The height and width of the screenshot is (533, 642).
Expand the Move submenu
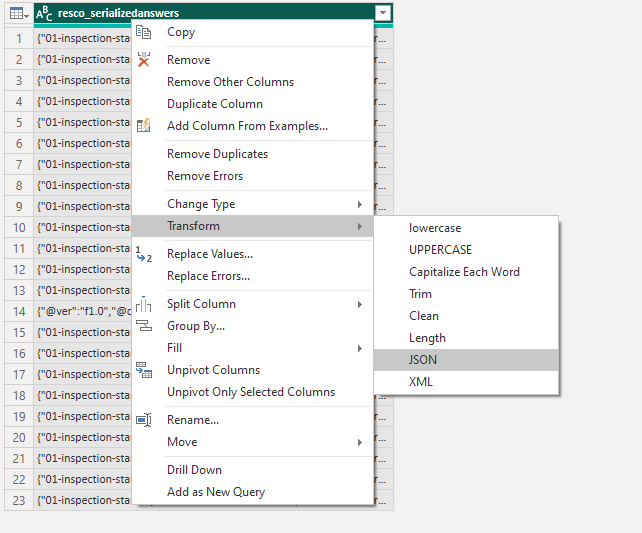click(252, 442)
